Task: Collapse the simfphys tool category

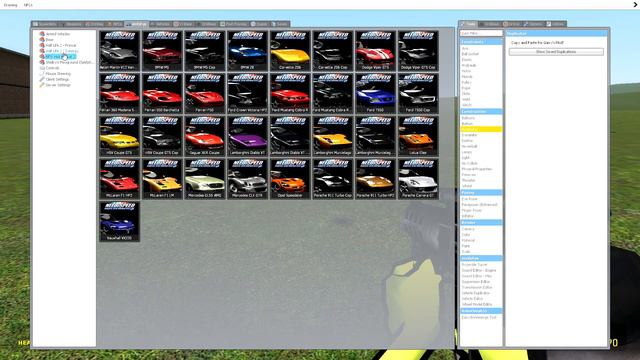Action: pyautogui.click(x=481, y=258)
